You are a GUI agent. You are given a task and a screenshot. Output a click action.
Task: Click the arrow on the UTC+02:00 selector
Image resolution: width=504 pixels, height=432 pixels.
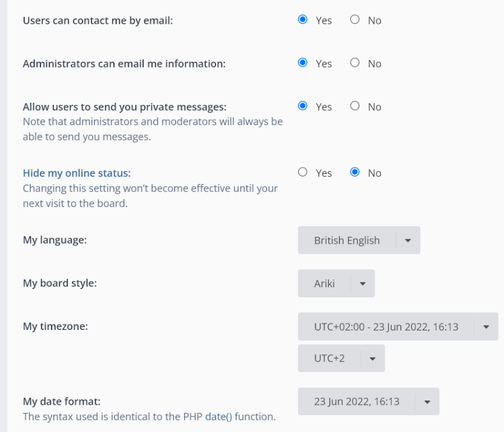pyautogui.click(x=486, y=327)
